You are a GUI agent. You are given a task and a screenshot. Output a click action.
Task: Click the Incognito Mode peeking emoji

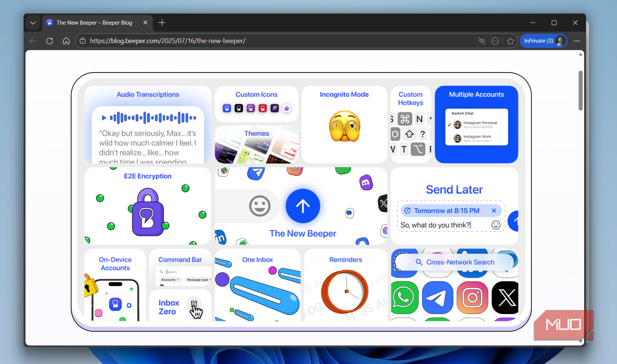pos(344,127)
